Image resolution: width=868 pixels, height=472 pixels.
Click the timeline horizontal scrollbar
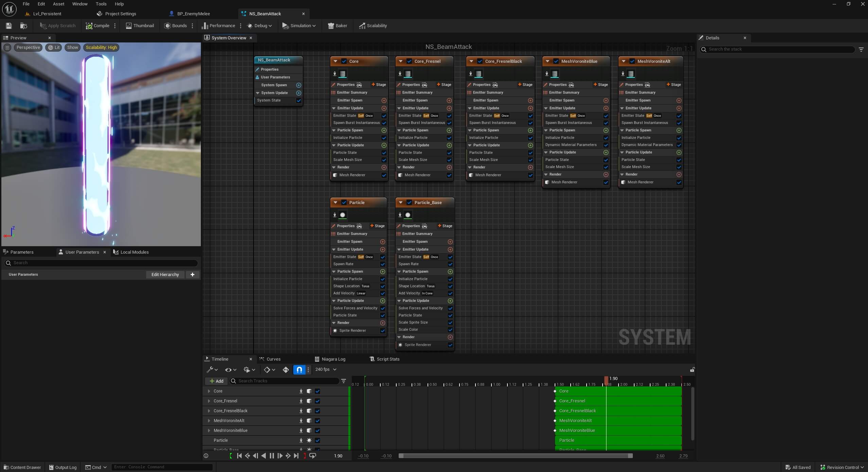(515, 456)
